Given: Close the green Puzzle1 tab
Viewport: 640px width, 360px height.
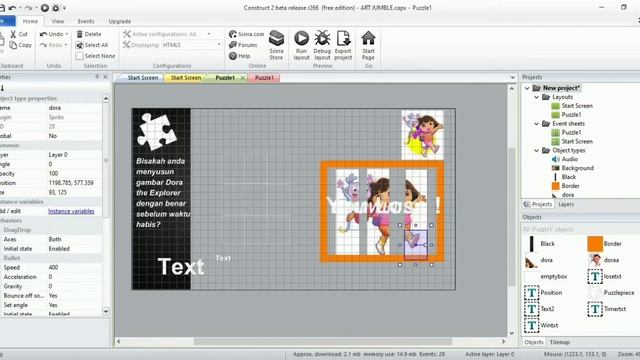Looking at the screenshot, I should point(242,78).
